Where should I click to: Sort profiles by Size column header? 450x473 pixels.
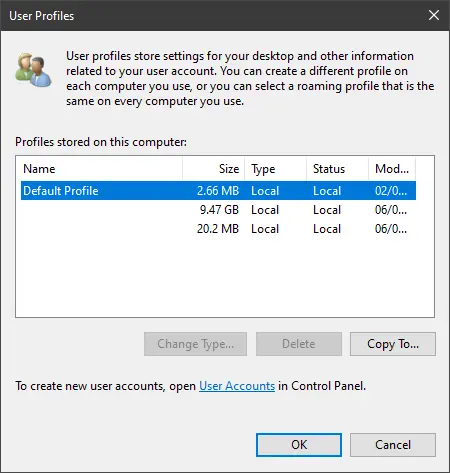click(213, 169)
